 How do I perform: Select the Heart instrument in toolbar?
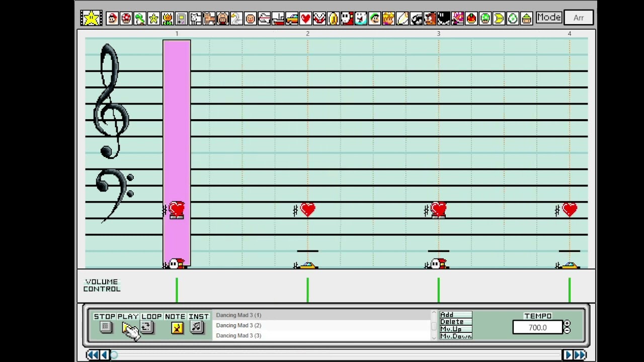(x=306, y=19)
